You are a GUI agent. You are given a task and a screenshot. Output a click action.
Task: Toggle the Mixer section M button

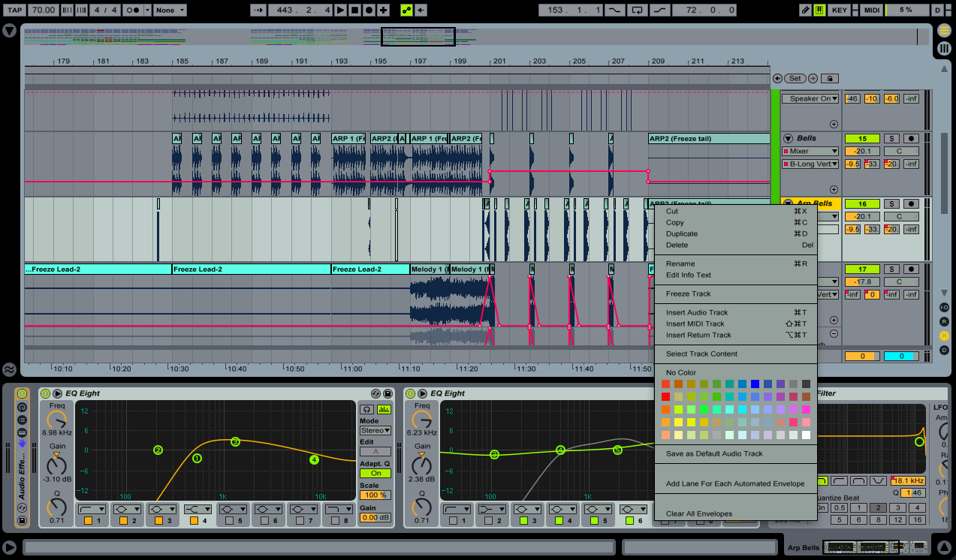click(945, 336)
